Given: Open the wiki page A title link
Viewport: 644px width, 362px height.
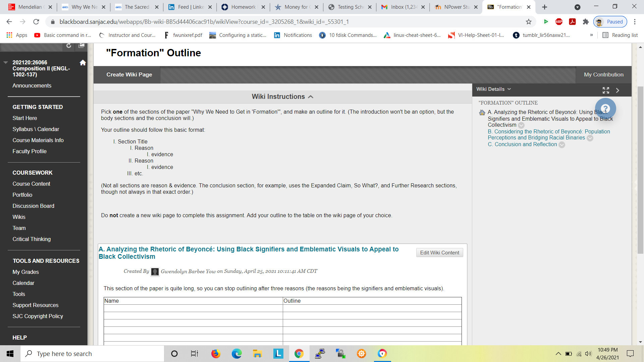Looking at the screenshot, I should pyautogui.click(x=249, y=253).
